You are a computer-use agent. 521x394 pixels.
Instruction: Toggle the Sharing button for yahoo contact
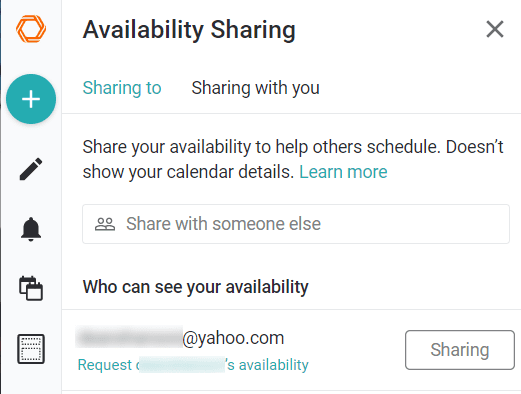460,350
